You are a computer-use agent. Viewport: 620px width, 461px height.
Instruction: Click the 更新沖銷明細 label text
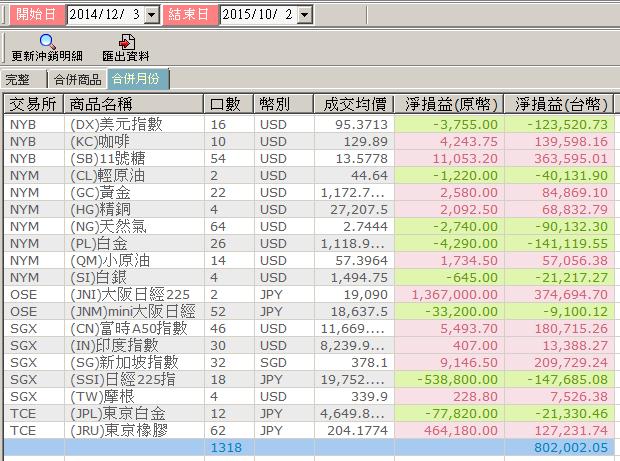pyautogui.click(x=47, y=56)
